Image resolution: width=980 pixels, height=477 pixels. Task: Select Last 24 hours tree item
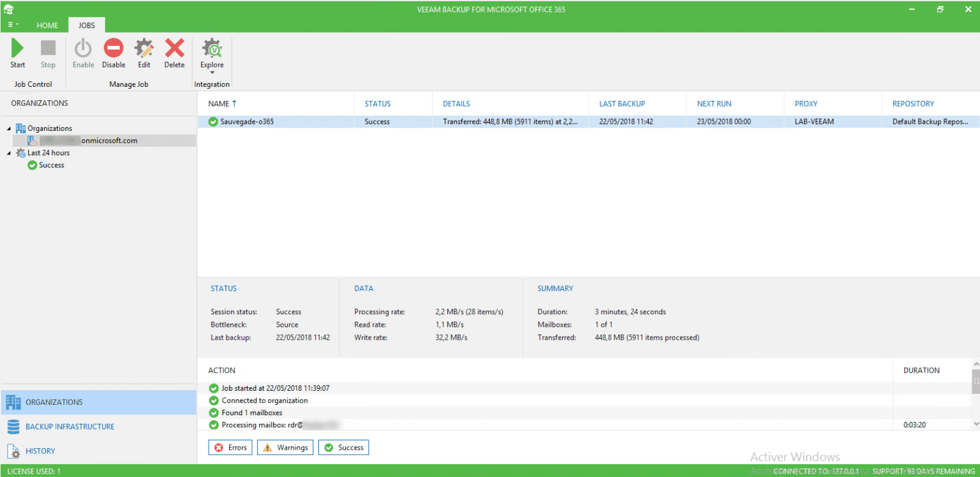tap(48, 153)
